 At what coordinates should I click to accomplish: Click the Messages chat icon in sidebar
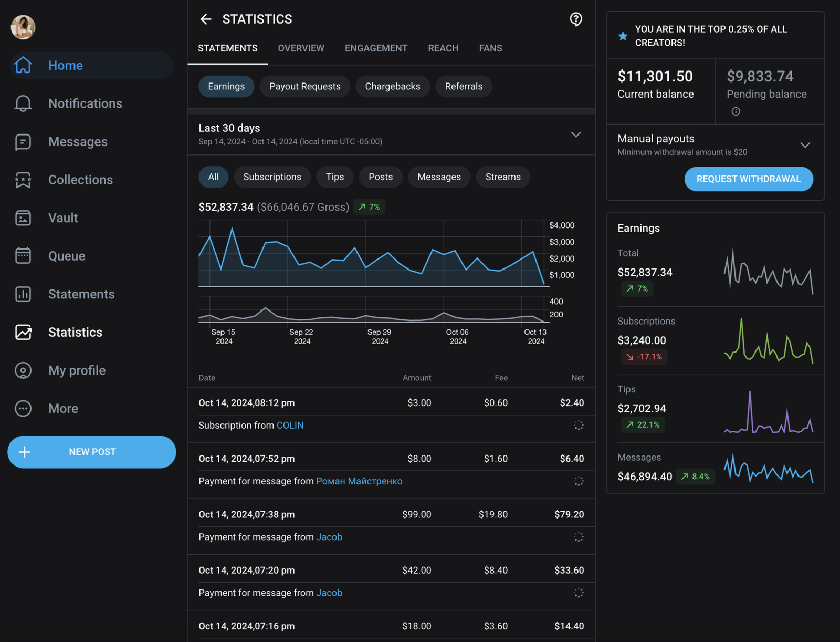pos(23,142)
